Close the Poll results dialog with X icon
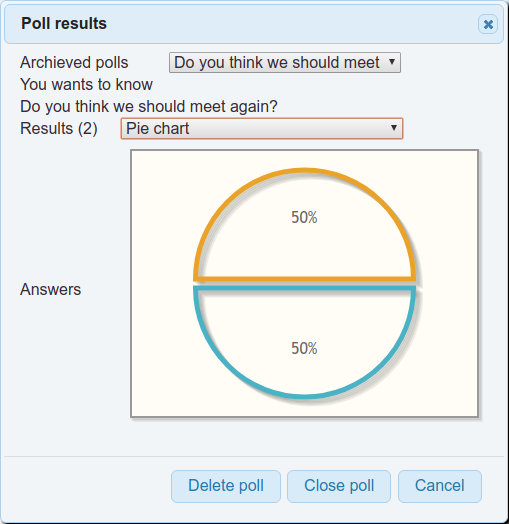The width and height of the screenshot is (509, 524). [488, 24]
